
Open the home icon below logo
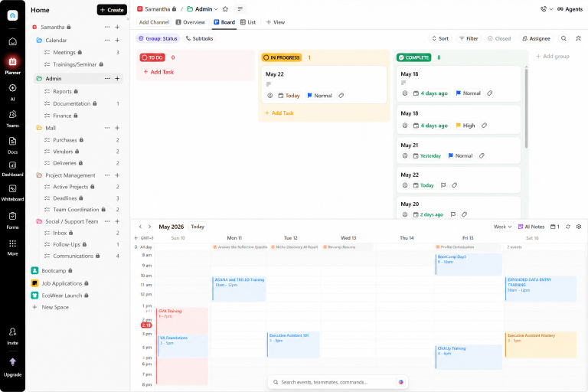(12, 41)
